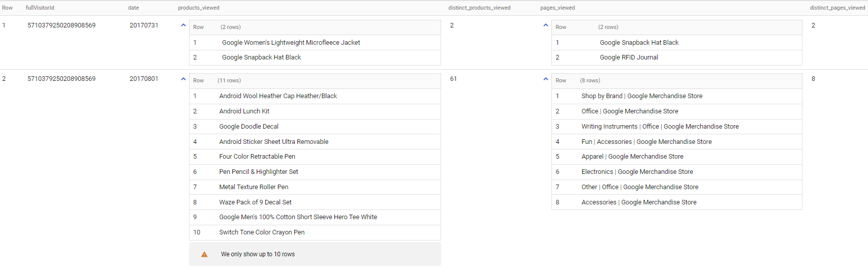Select Google Snapback Hat Black in pages_viewed

(639, 43)
